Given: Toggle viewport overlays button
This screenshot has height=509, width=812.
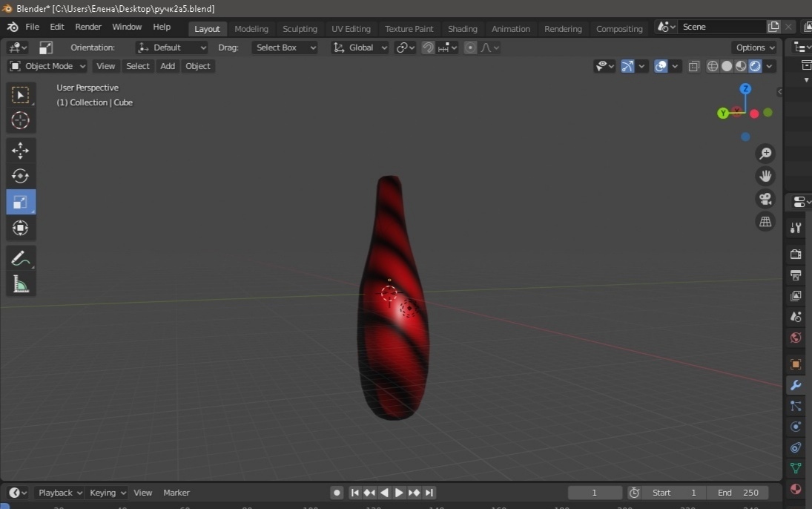Looking at the screenshot, I should [x=661, y=66].
